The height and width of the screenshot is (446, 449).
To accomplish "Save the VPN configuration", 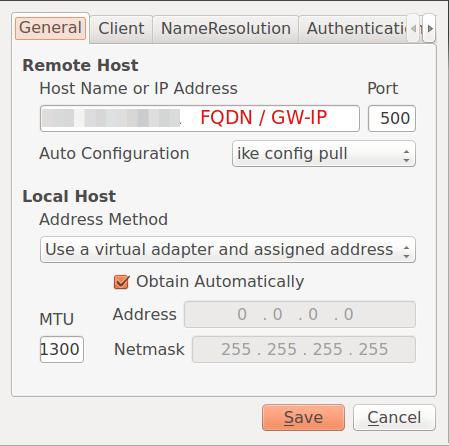I will click(303, 417).
